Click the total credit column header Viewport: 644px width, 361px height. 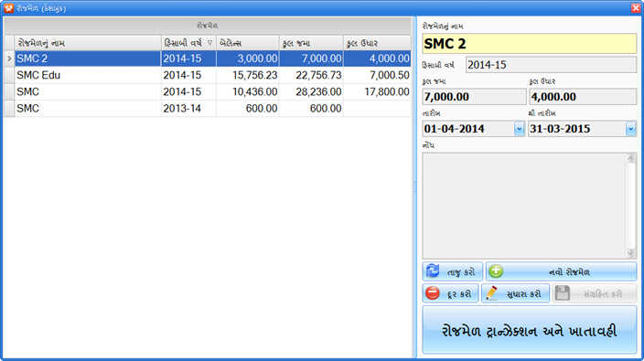pyautogui.click(x=311, y=43)
